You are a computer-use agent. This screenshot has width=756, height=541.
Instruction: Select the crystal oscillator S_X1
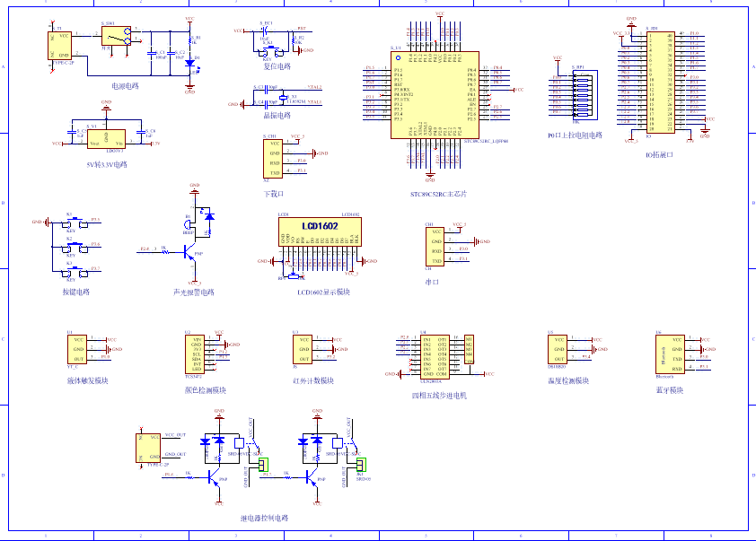283,96
